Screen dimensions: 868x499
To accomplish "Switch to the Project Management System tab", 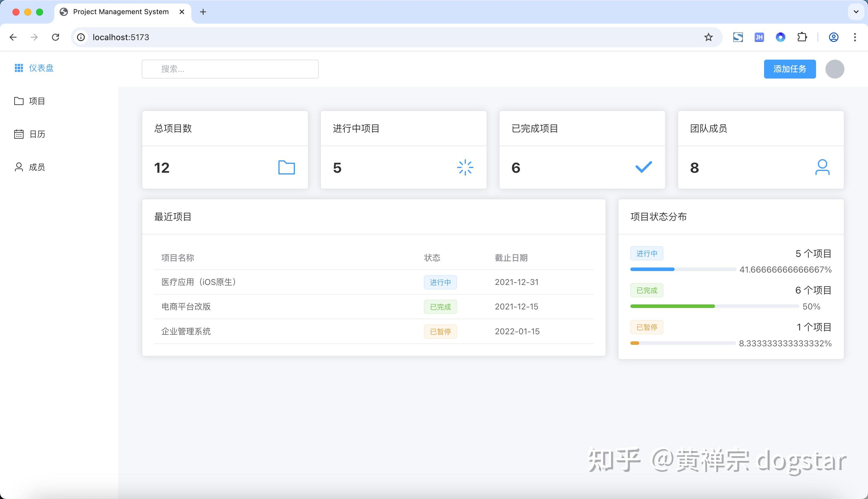I will pyautogui.click(x=121, y=11).
